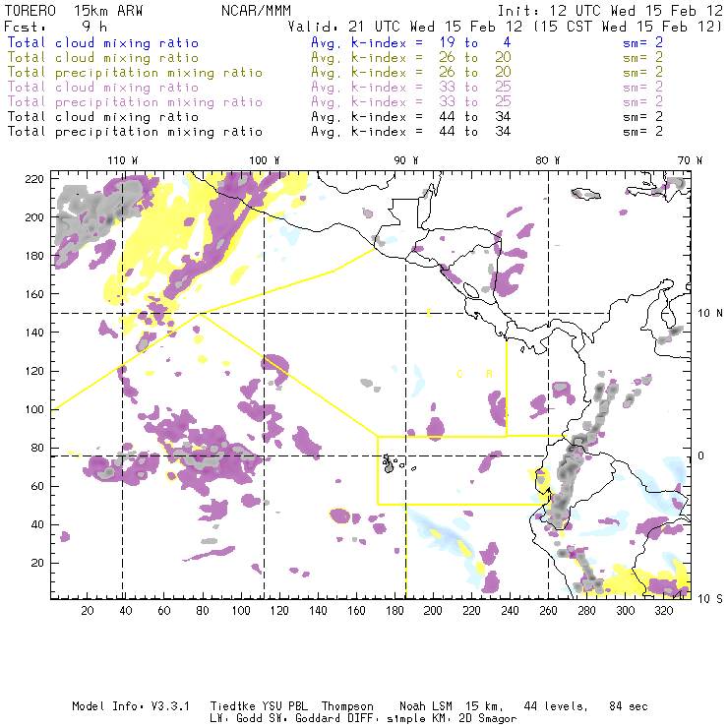Click the "220" tick on the left axis
The image size is (728, 728).
[x=34, y=179]
